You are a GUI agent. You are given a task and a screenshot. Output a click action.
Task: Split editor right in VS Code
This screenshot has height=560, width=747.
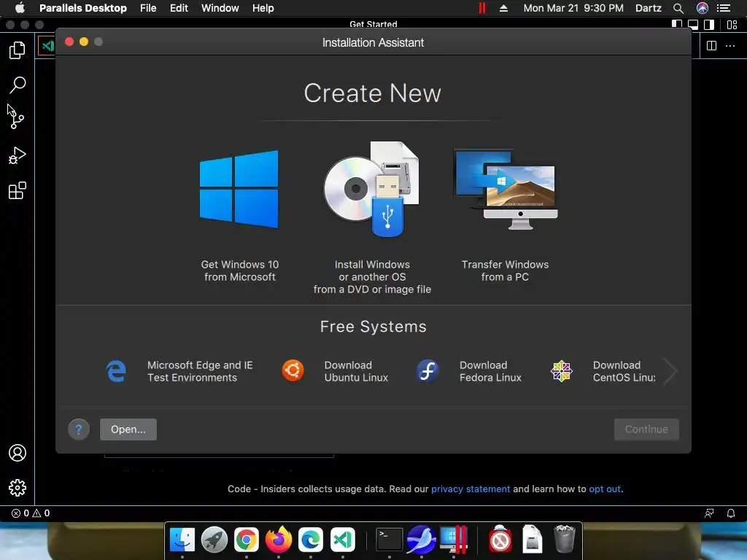[711, 46]
